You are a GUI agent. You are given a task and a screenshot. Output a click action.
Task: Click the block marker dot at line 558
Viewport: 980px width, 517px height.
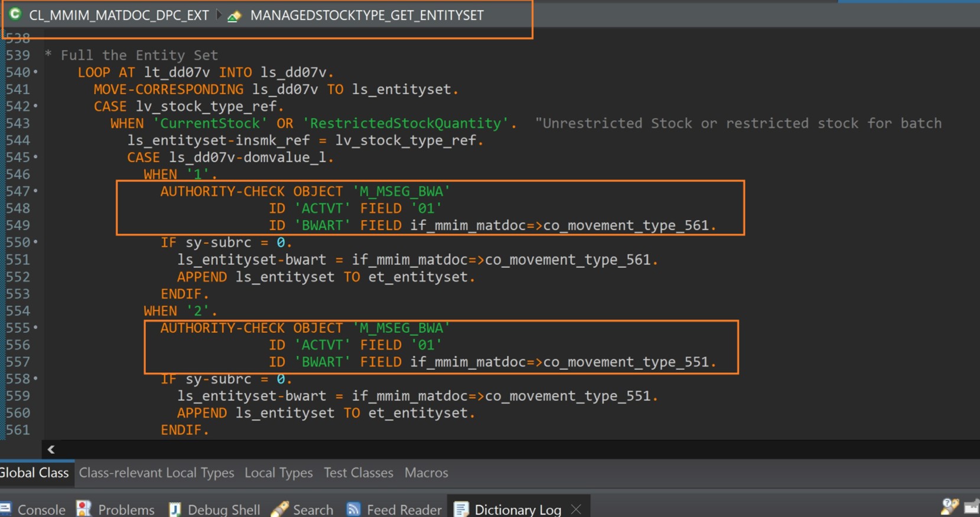coord(35,378)
